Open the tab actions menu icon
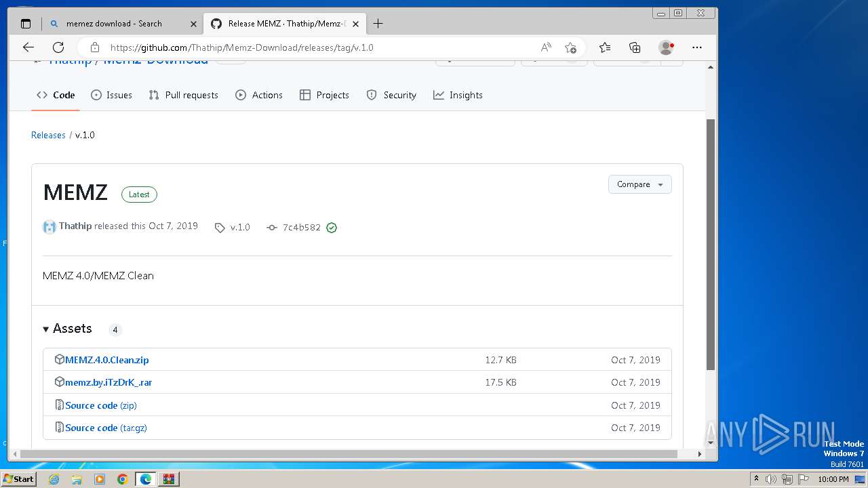This screenshot has height=488, width=868. 26,24
